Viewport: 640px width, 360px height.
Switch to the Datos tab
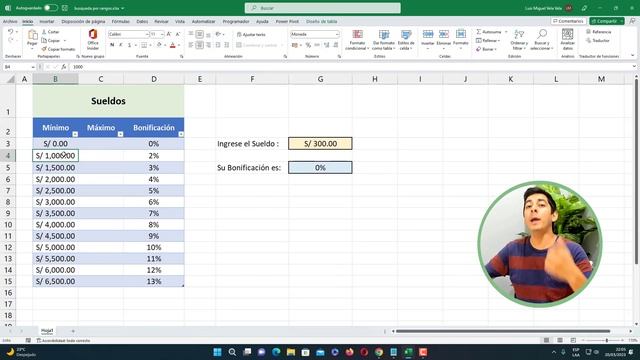point(142,21)
